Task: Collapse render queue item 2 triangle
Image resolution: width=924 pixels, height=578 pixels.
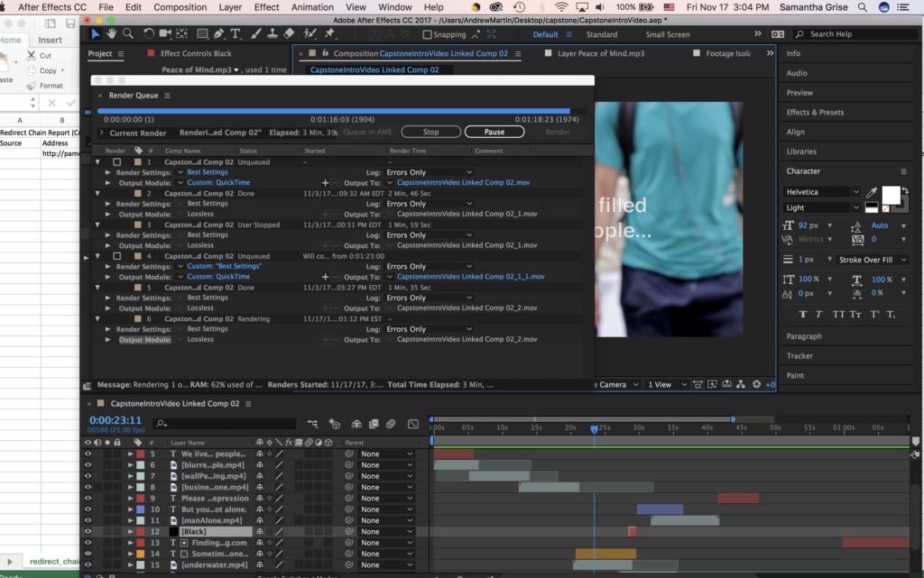Action: pos(97,194)
